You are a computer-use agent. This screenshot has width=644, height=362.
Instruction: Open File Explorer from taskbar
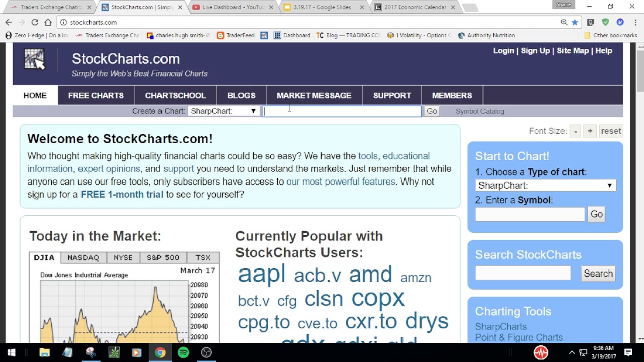click(x=44, y=352)
